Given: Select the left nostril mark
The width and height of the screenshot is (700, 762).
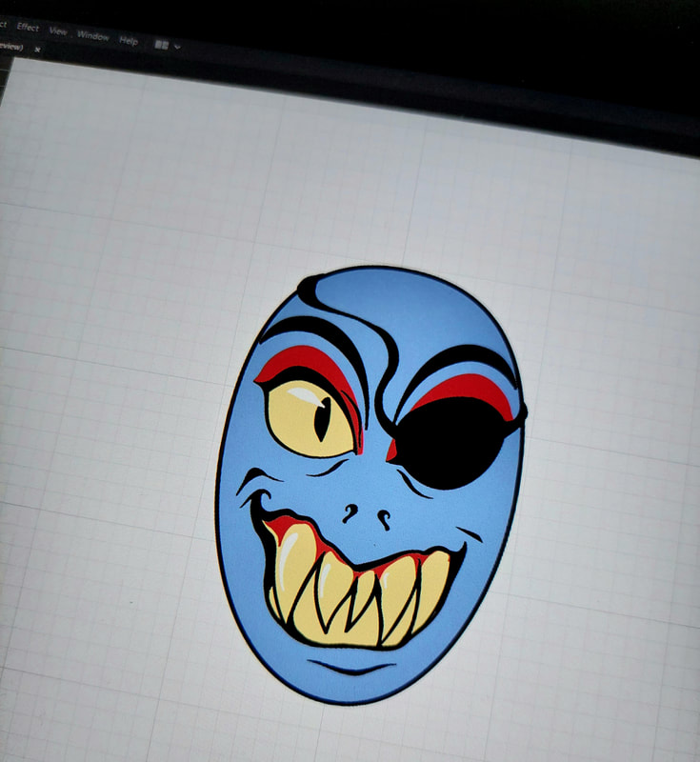Looking at the screenshot, I should 350,514.
